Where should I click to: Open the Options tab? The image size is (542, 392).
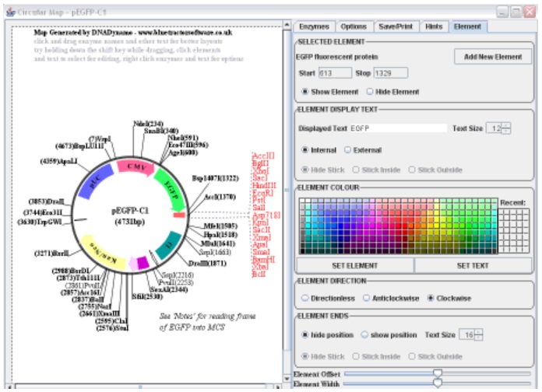coord(354,26)
